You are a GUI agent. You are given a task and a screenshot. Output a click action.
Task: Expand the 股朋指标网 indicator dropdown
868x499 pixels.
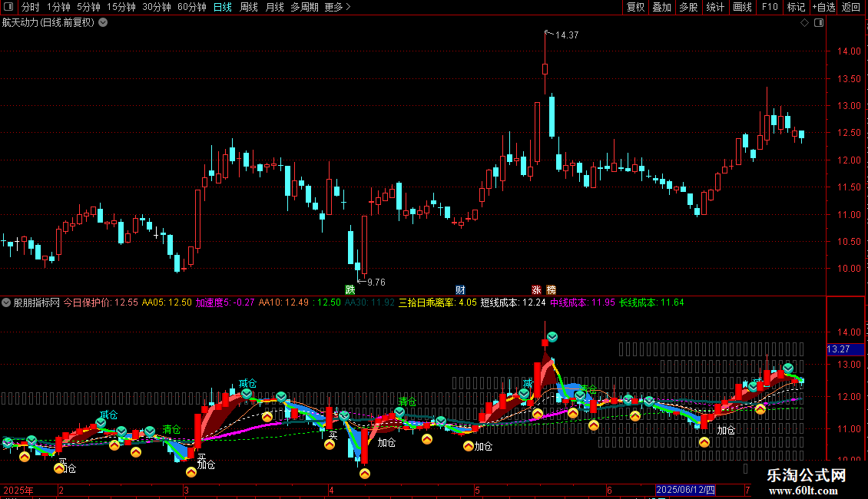pyautogui.click(x=6, y=302)
